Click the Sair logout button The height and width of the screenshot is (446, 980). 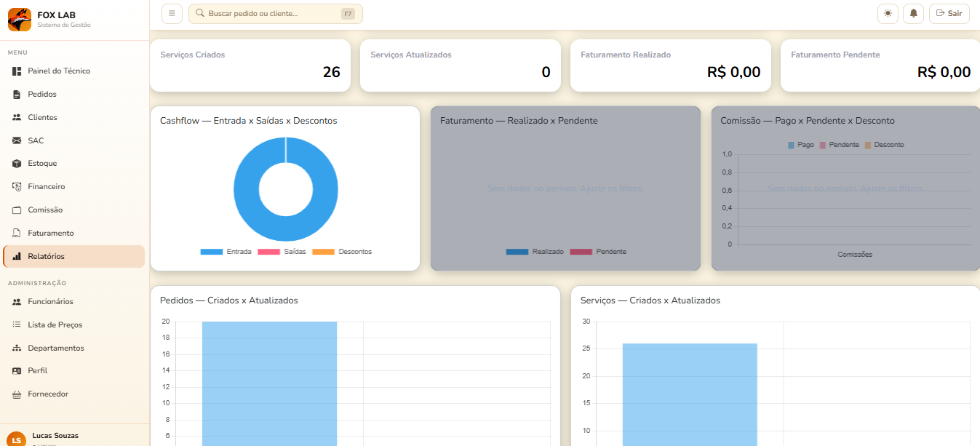pyautogui.click(x=949, y=14)
